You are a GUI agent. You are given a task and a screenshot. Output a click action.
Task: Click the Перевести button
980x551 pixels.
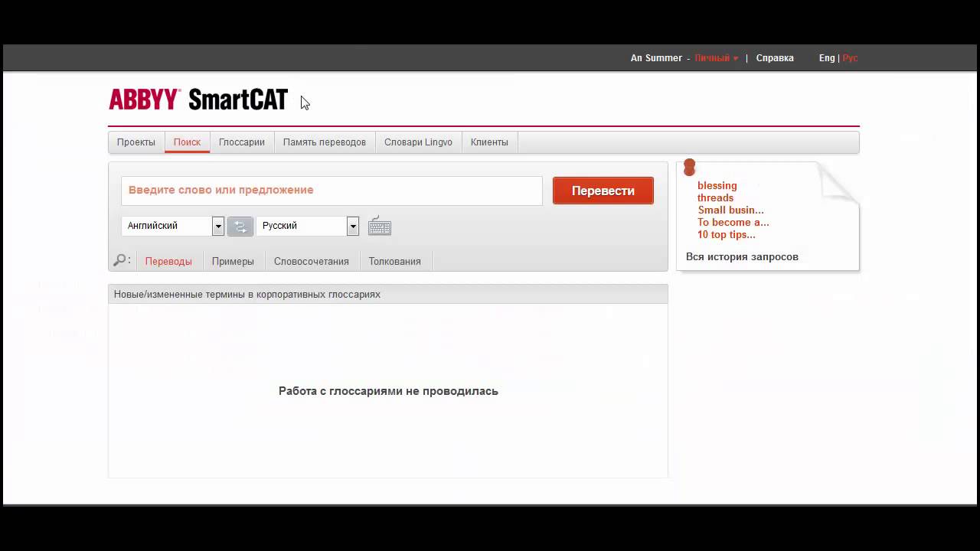coord(603,191)
